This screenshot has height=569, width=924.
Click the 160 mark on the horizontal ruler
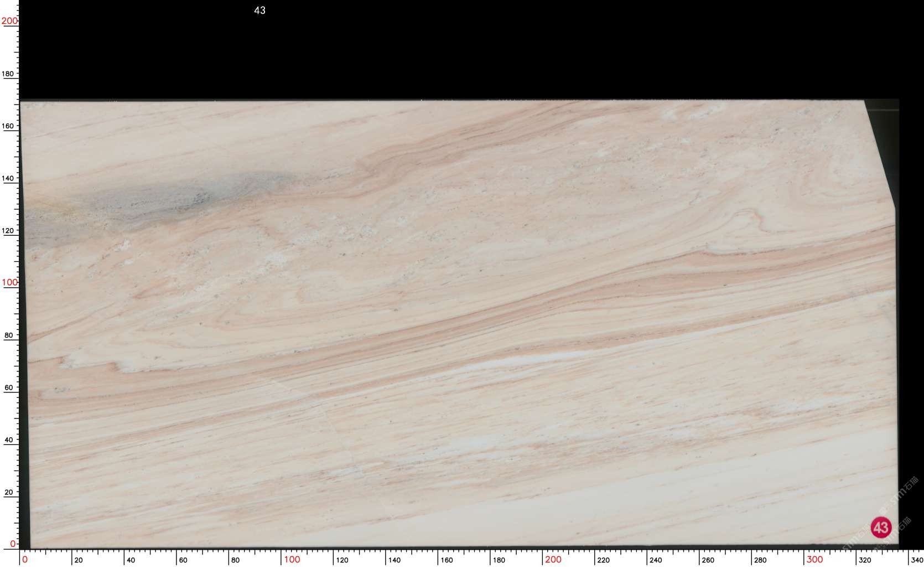click(x=447, y=560)
